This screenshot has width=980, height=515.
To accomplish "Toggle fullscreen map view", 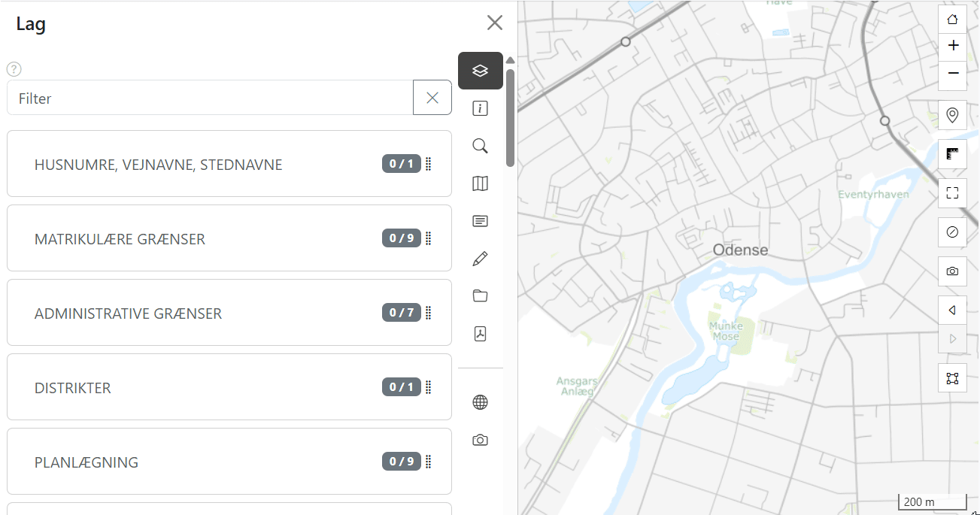I will (952, 193).
